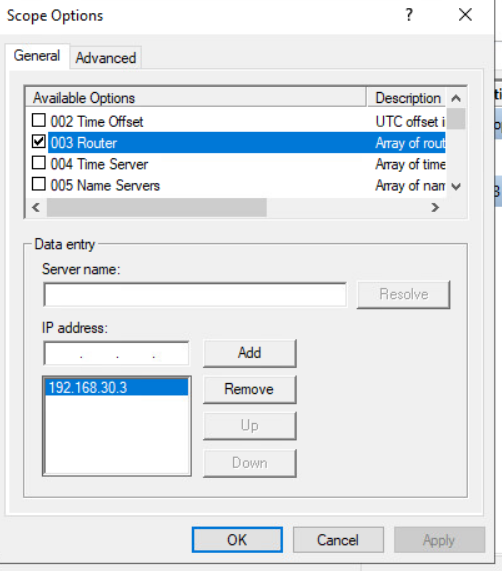Click the Server name text field
502x571 pixels.
(195, 295)
